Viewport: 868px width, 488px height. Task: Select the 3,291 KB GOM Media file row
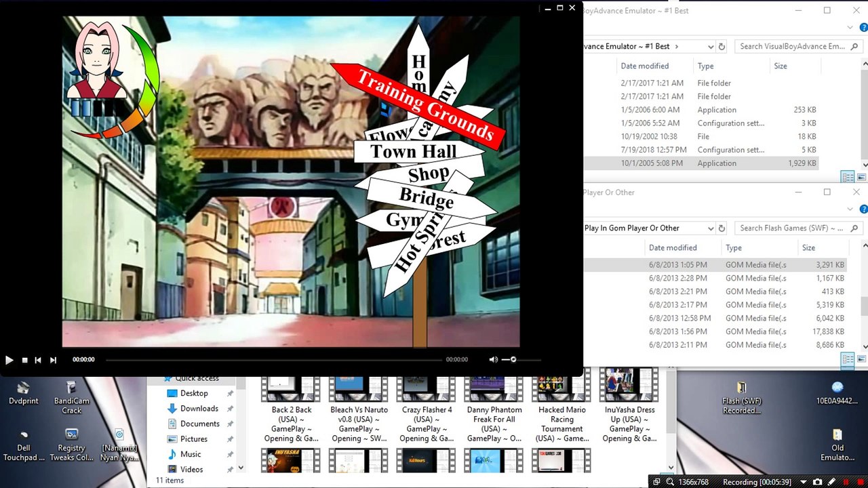[x=715, y=265]
